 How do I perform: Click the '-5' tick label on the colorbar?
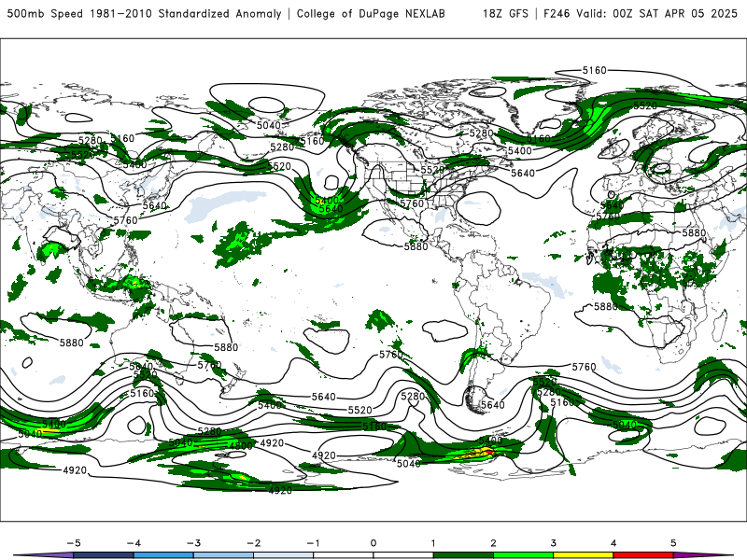(x=74, y=543)
